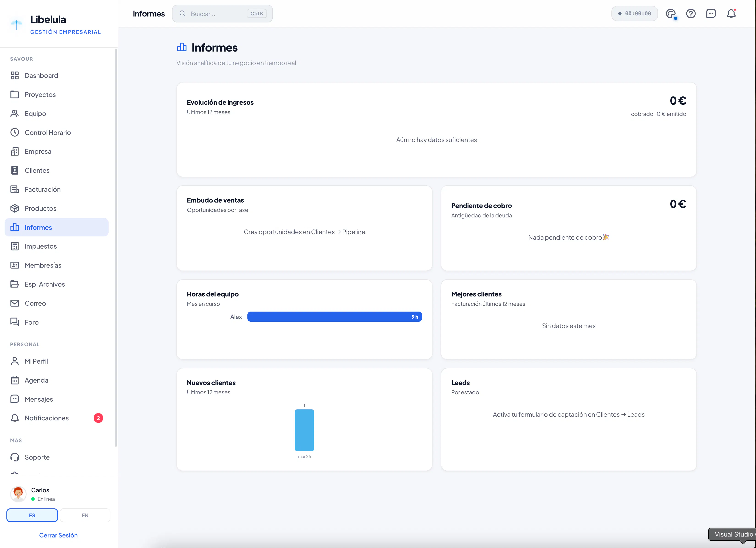Click the Correo envelope icon
Screen dimensions: 756x548
[15, 303]
